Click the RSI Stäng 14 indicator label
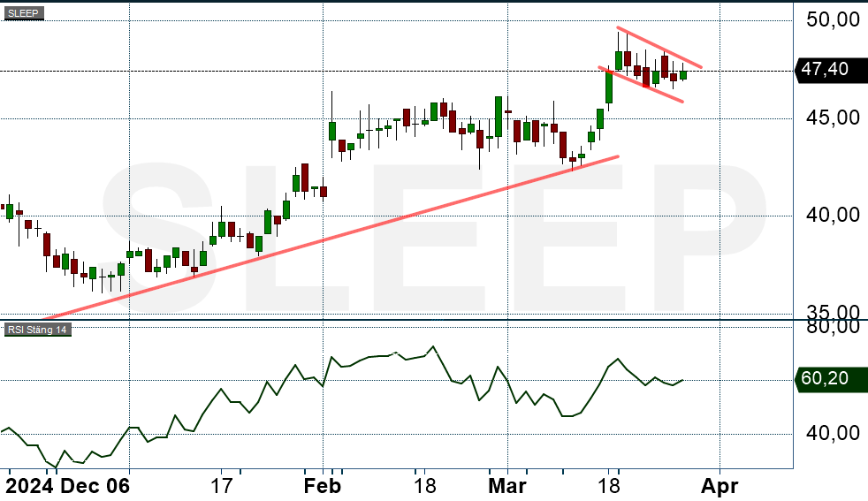This screenshot has height=501, width=868. pos(38,330)
